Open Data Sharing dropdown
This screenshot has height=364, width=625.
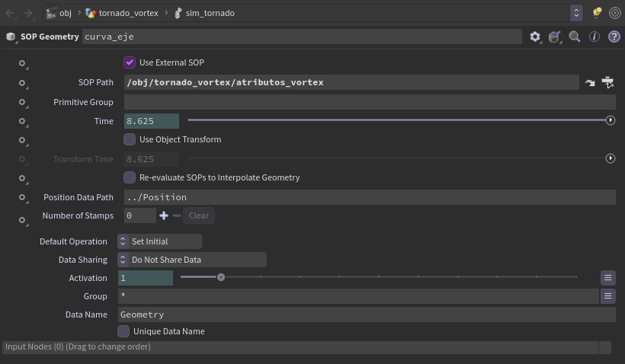click(x=192, y=260)
